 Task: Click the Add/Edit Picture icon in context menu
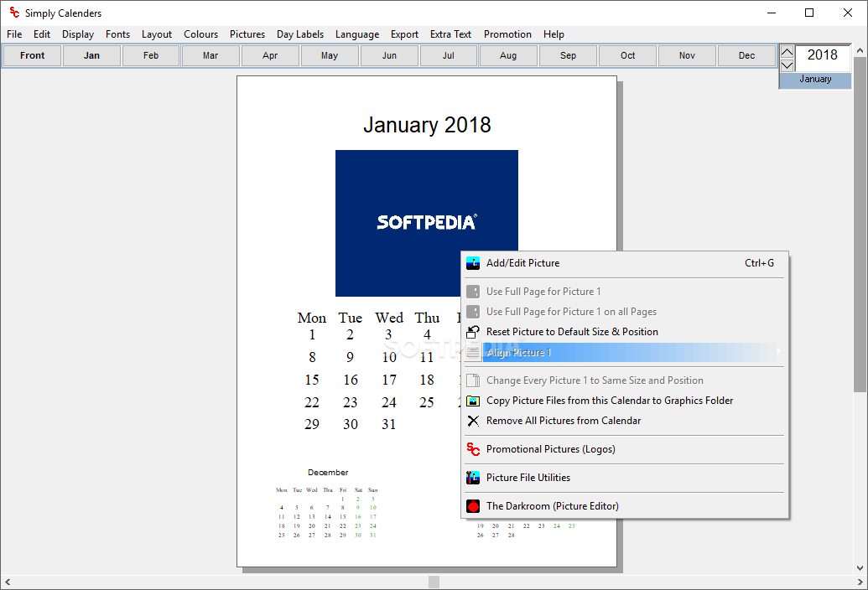coord(473,263)
